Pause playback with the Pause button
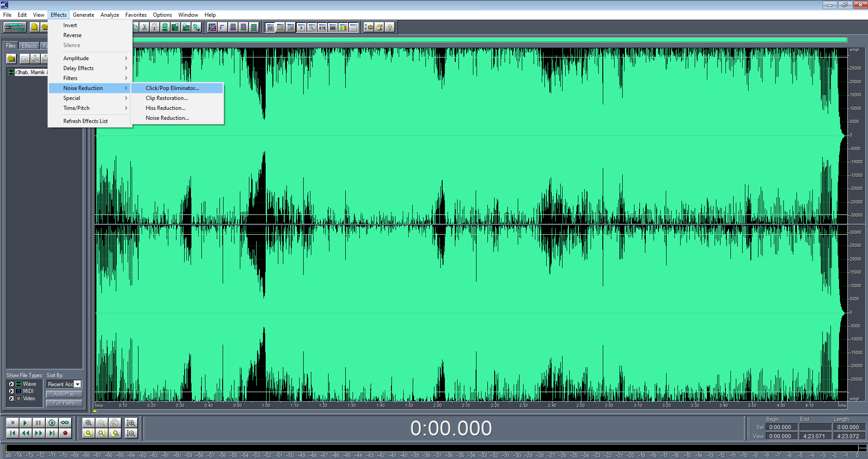 [x=38, y=422]
